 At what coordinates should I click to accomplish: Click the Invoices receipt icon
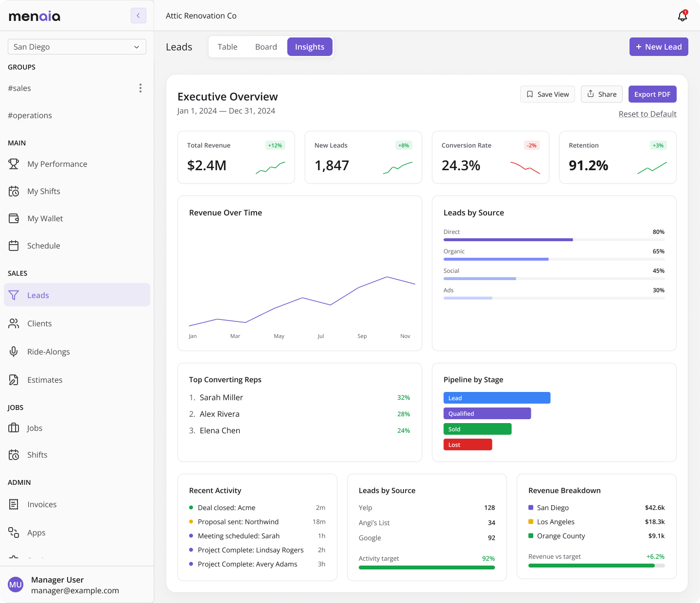click(x=14, y=504)
